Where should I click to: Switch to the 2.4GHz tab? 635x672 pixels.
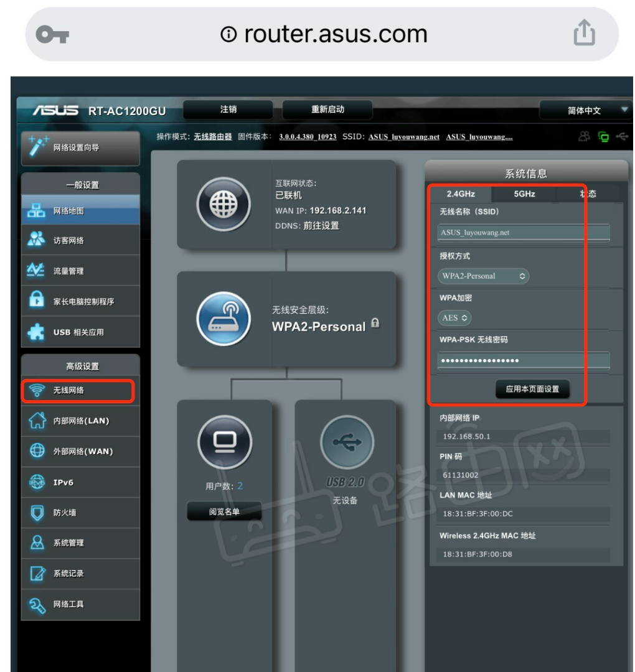coord(461,194)
